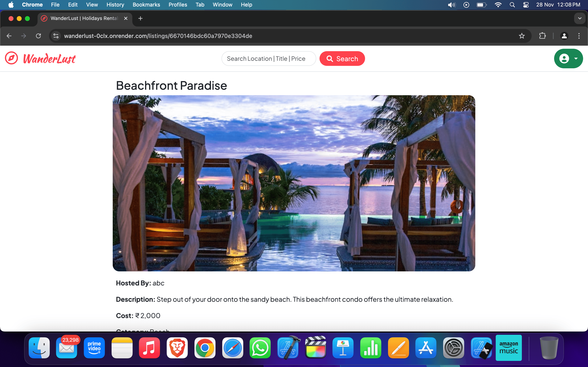Click the WanderLust compass logo icon
588x367 pixels.
pyautogui.click(x=11, y=58)
